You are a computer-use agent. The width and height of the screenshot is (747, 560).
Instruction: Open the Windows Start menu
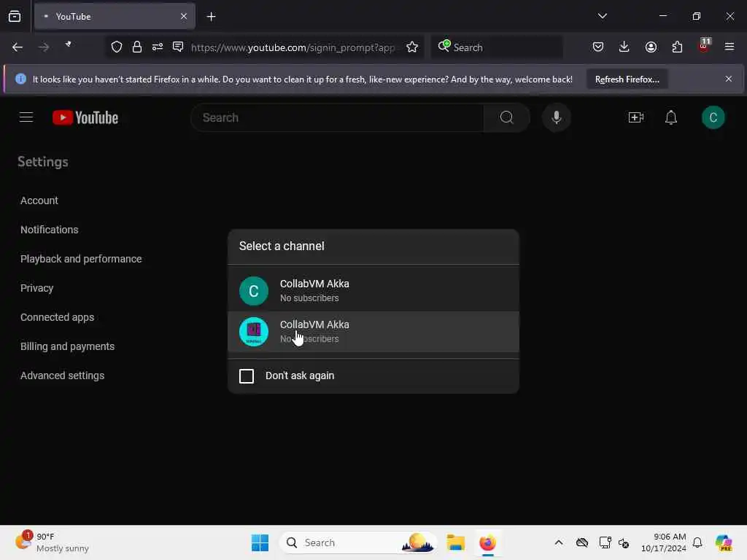260,542
